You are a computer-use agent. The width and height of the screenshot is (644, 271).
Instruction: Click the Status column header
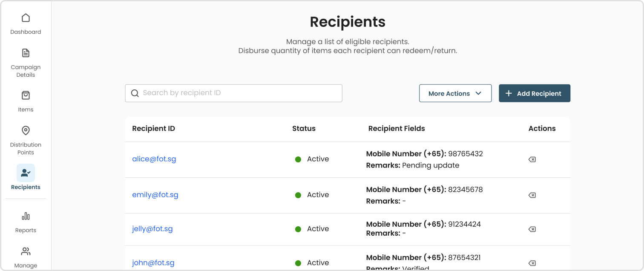(x=304, y=129)
